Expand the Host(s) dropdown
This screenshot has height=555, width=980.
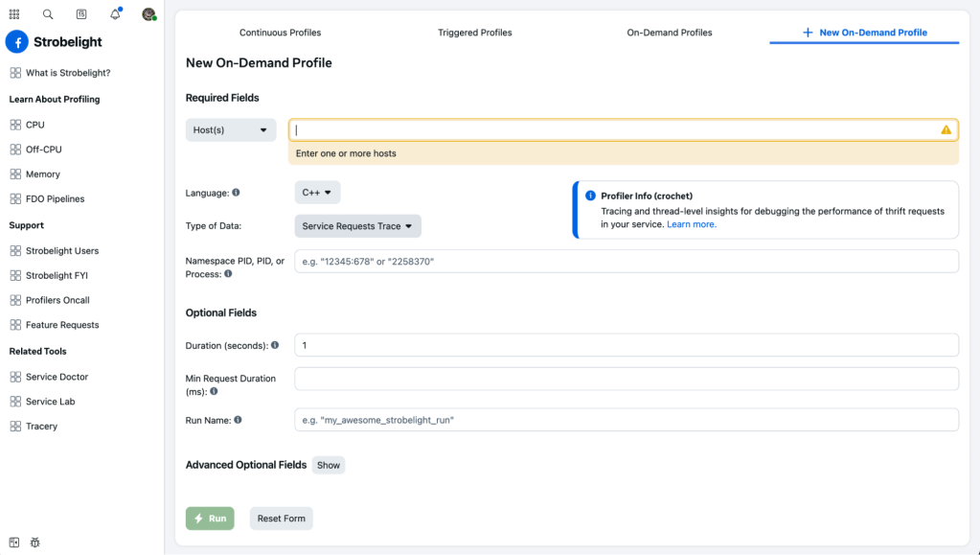[x=231, y=130]
